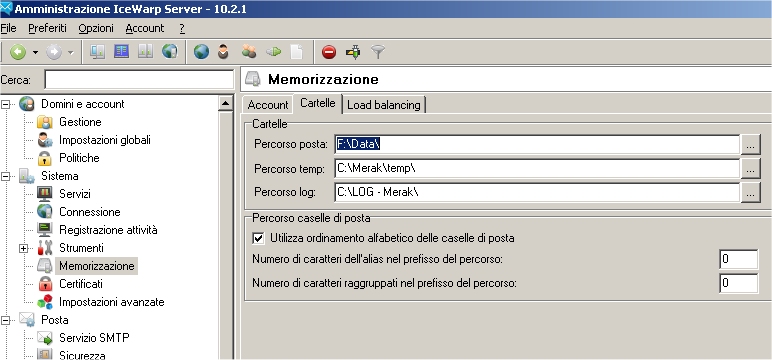Image resolution: width=772 pixels, height=360 pixels.
Task: Select Memorizzazione in the tree
Action: click(x=96, y=266)
